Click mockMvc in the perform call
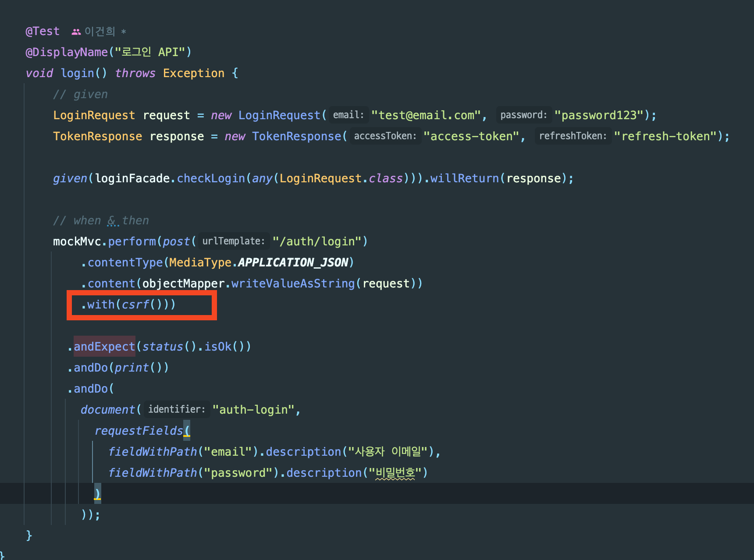 [x=77, y=241]
